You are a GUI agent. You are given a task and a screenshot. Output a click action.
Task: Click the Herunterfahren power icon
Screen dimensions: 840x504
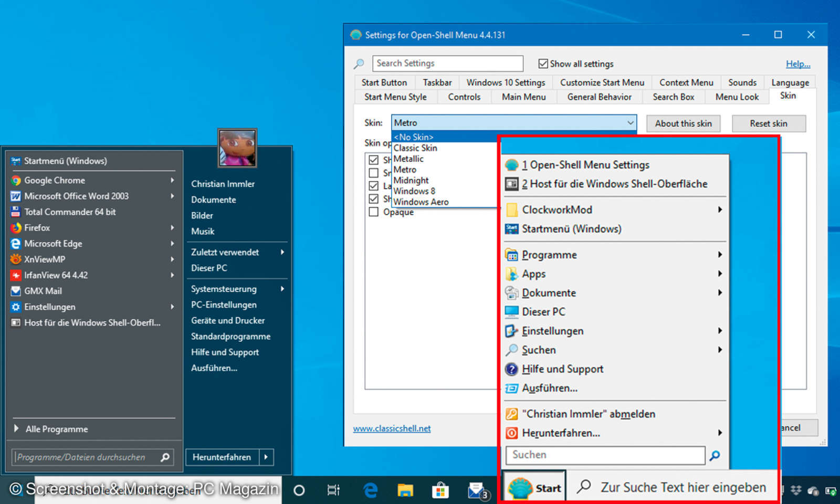(512, 433)
